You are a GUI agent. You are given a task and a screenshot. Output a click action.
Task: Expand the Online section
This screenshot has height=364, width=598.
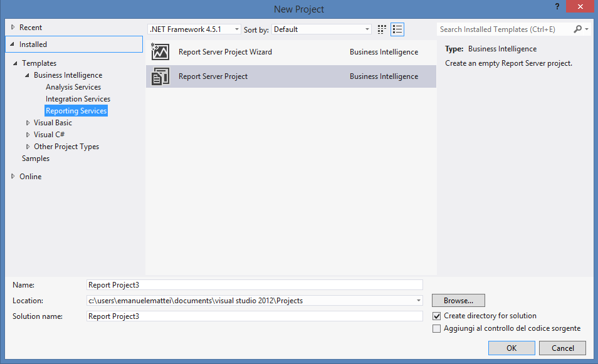point(13,177)
